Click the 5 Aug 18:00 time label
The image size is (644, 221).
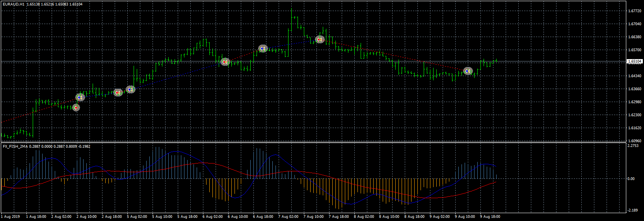click(188, 217)
